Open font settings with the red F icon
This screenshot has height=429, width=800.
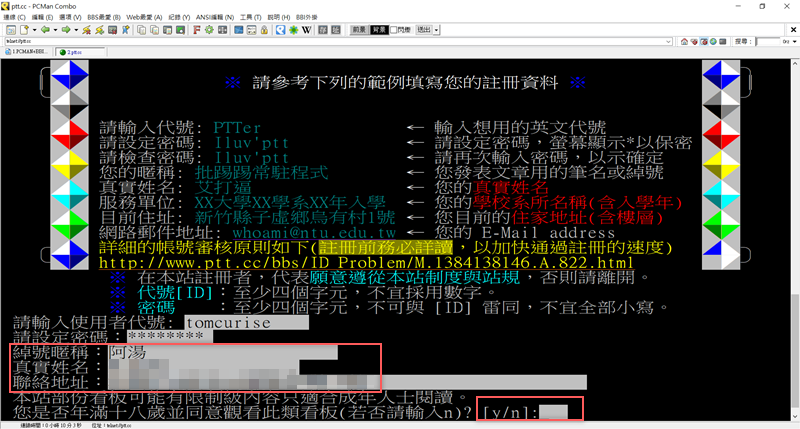[x=196, y=30]
